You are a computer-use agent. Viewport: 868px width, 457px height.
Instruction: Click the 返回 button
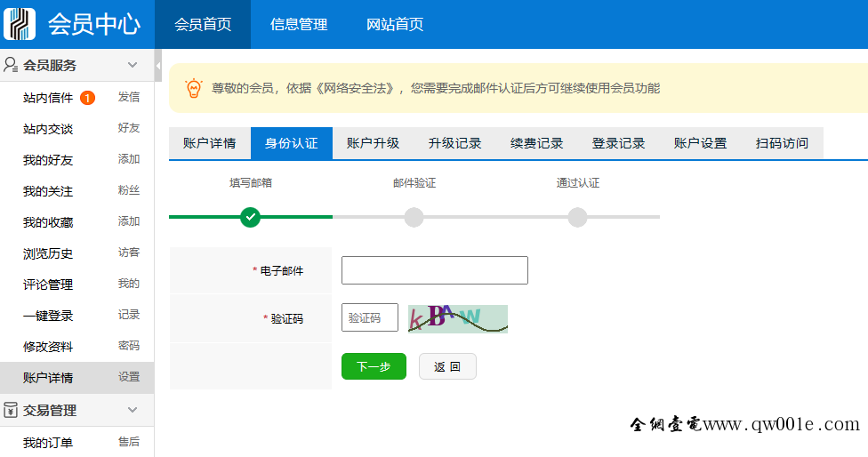tap(447, 366)
